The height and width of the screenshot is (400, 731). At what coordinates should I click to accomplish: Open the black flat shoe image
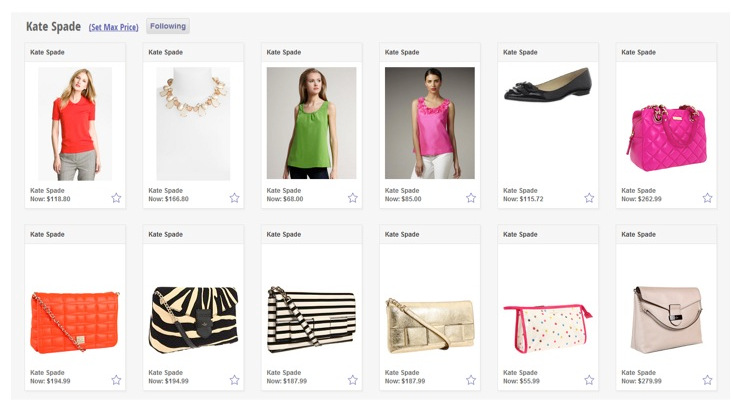click(x=548, y=84)
